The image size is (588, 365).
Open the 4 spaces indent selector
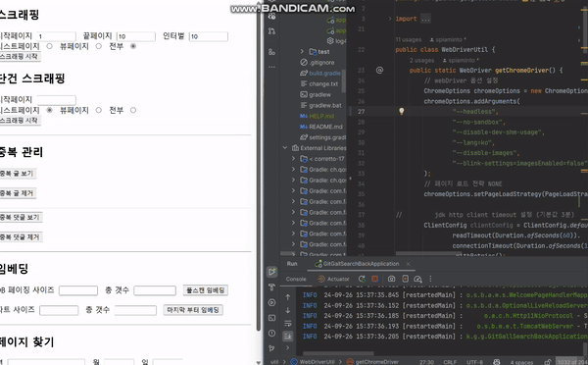(x=521, y=362)
